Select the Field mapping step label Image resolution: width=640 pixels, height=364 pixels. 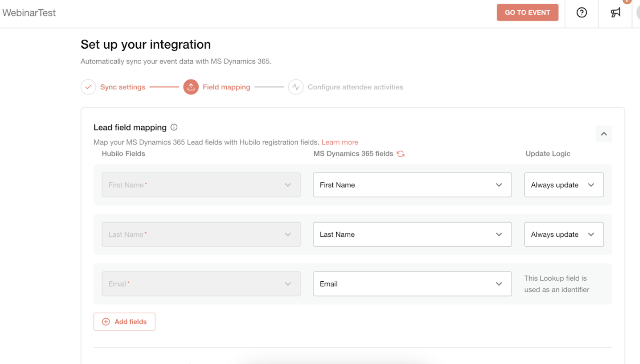coord(226,87)
